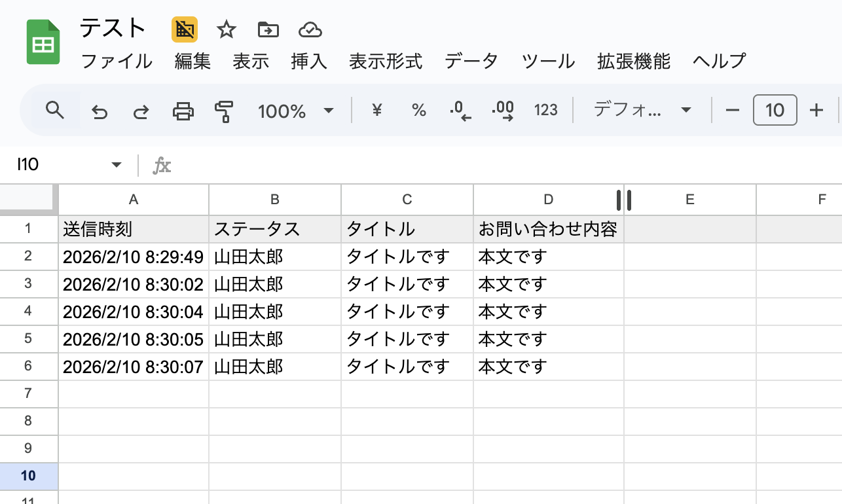Image resolution: width=842 pixels, height=504 pixels.
Task: Click the Google Sheets home icon
Action: point(43,43)
